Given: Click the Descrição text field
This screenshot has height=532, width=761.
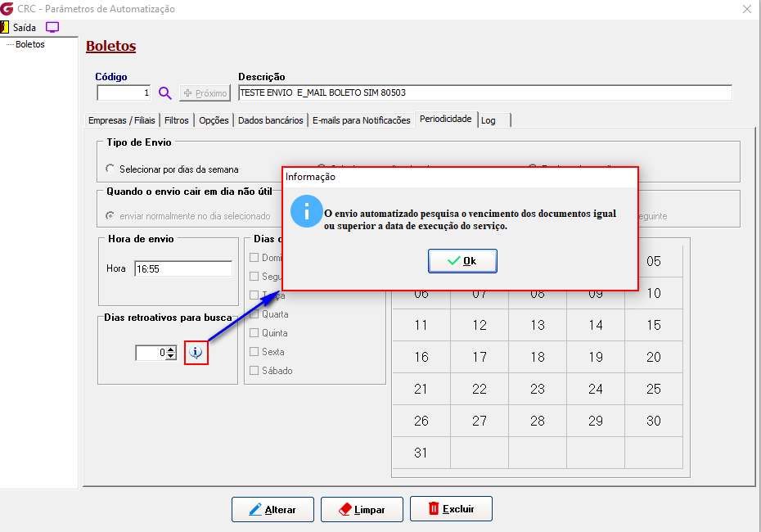Looking at the screenshot, I should click(x=485, y=92).
